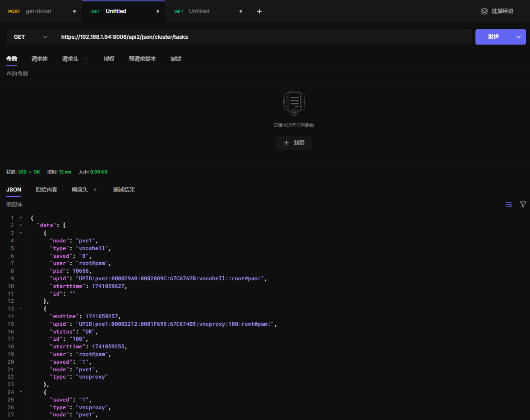Image resolution: width=530 pixels, height=420 pixels.
Task: Click the 发送 send button
Action: 493,37
